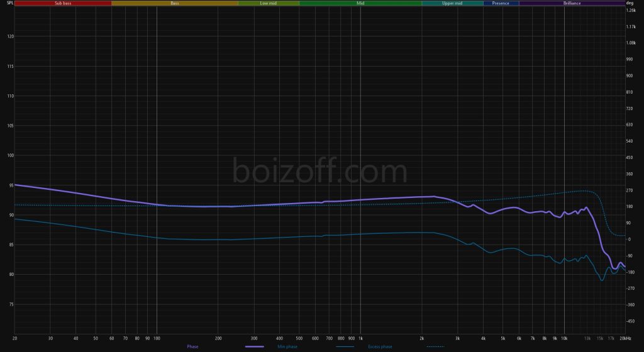Click the purple Phase legend line sample
This screenshot has height=352, width=644.
254,347
